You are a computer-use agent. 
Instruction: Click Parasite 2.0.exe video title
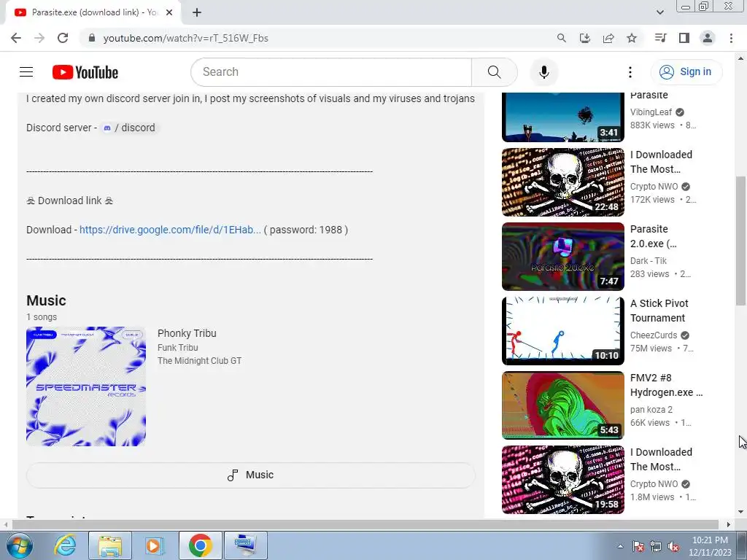(x=653, y=236)
